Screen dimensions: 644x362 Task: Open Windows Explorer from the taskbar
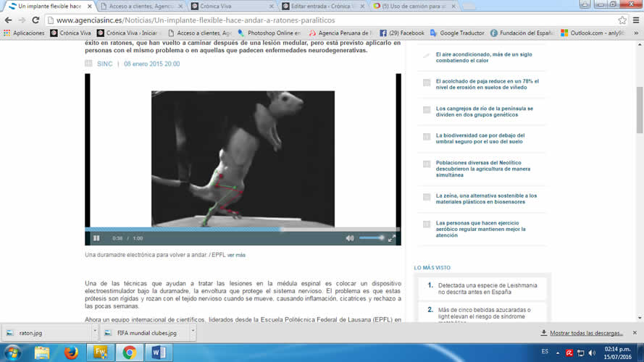[42, 353]
